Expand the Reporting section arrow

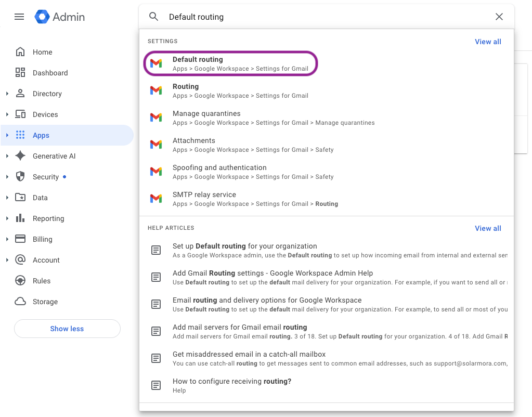7,218
